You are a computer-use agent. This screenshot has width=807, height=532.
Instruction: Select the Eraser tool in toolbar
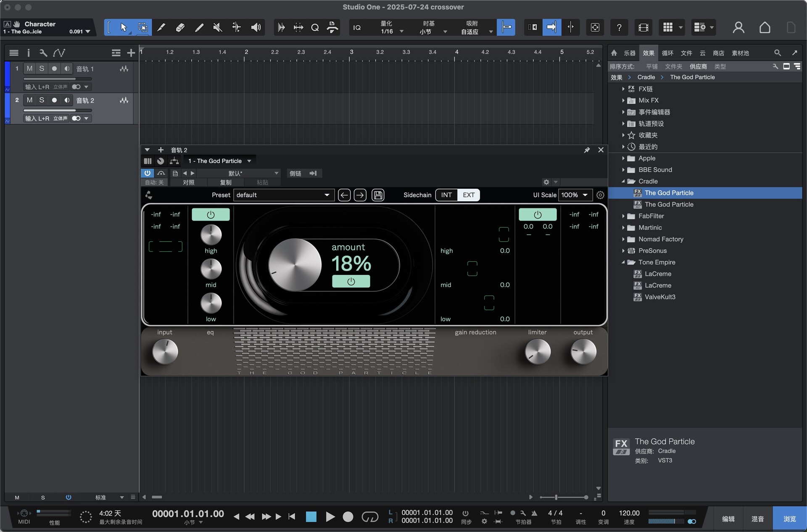pyautogui.click(x=180, y=28)
